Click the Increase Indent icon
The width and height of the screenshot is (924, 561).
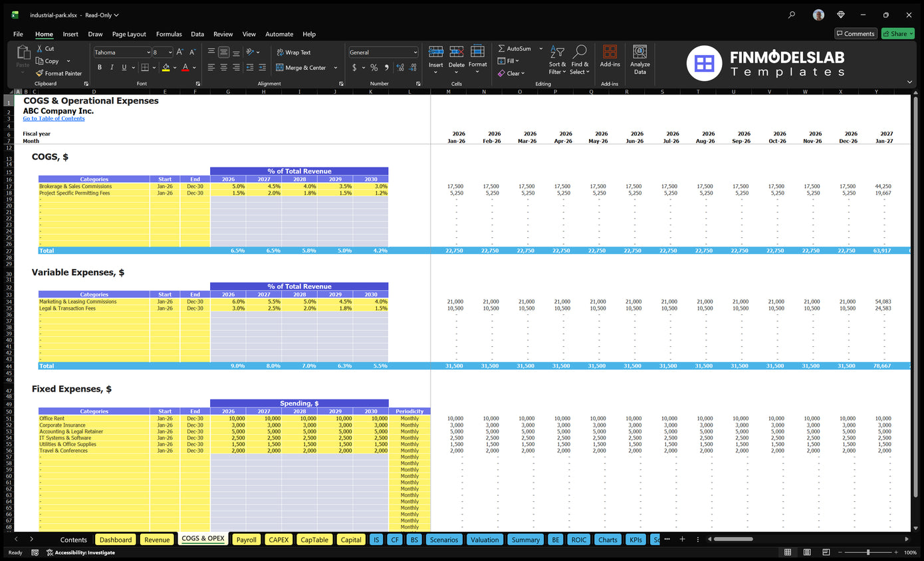click(x=263, y=67)
